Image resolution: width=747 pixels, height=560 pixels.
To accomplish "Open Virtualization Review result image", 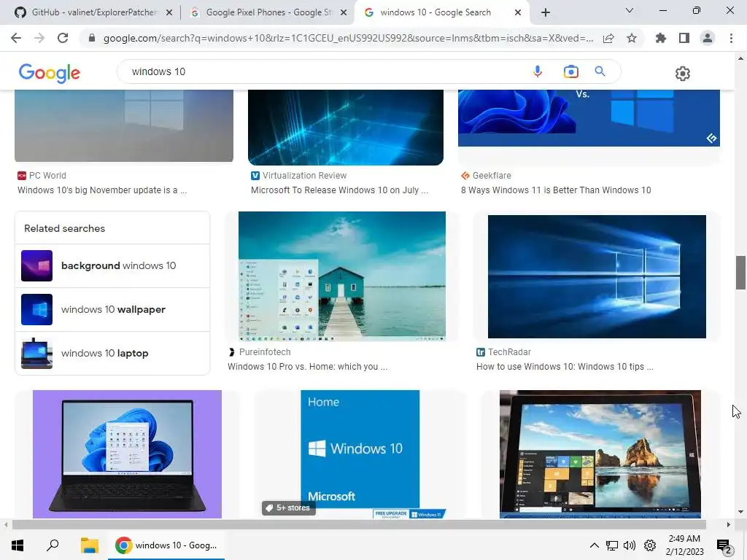I will [x=345, y=128].
